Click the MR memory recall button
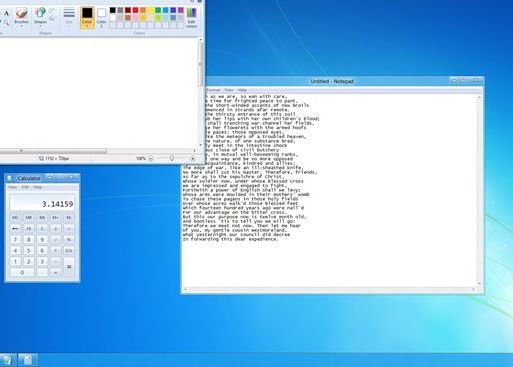Screen dimensions: 513x367 29,218
